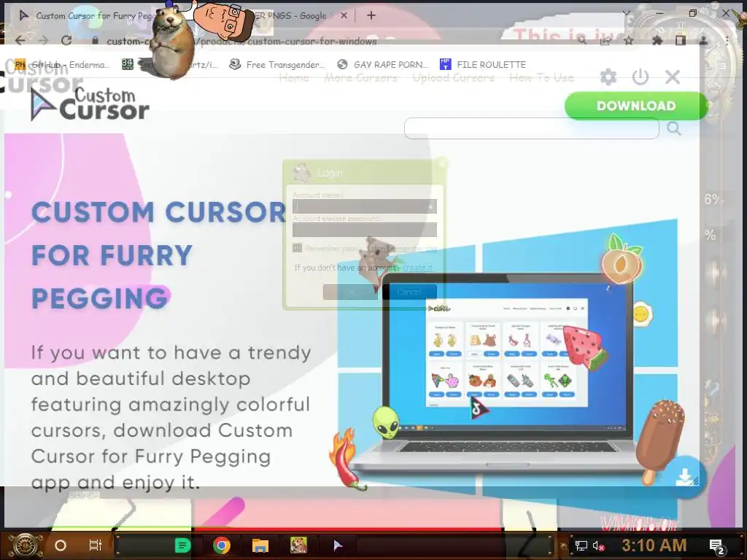Click the round blue floating download icon
The height and width of the screenshot is (560, 747).
[x=685, y=477]
